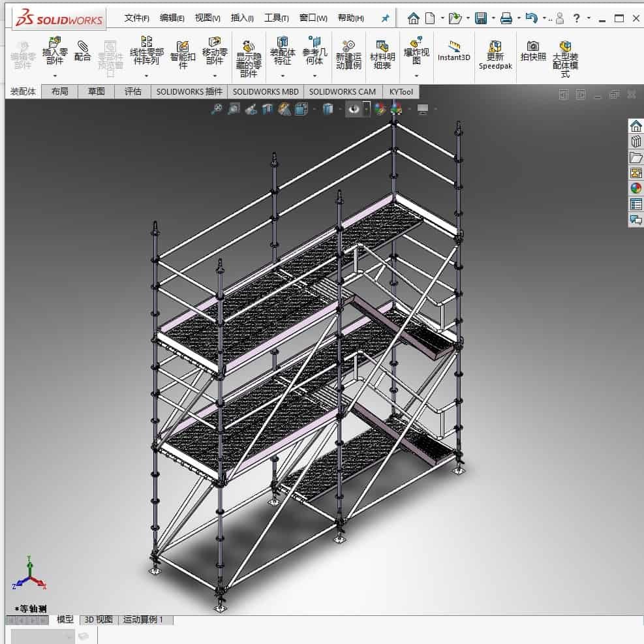Image resolution: width=644 pixels, height=644 pixels.
Task: Click Apply Scene icon in view toolbar
Action: coord(397,109)
